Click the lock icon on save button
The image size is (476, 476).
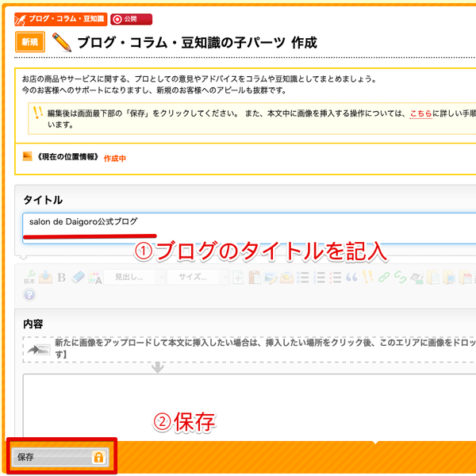(98, 457)
